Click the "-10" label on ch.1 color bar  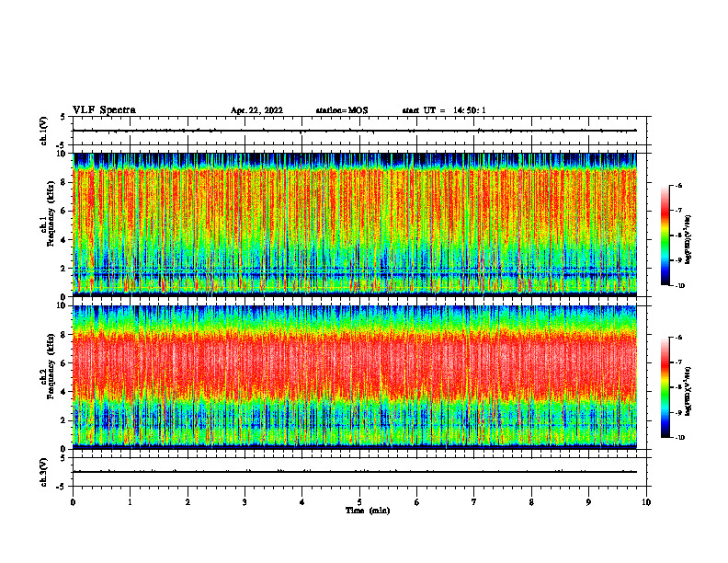680,286
